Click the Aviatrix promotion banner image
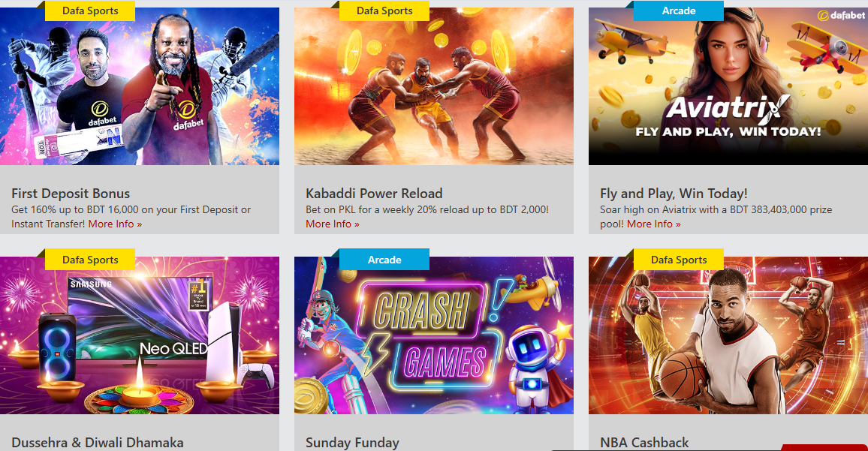The width and height of the screenshot is (868, 451). tap(728, 86)
